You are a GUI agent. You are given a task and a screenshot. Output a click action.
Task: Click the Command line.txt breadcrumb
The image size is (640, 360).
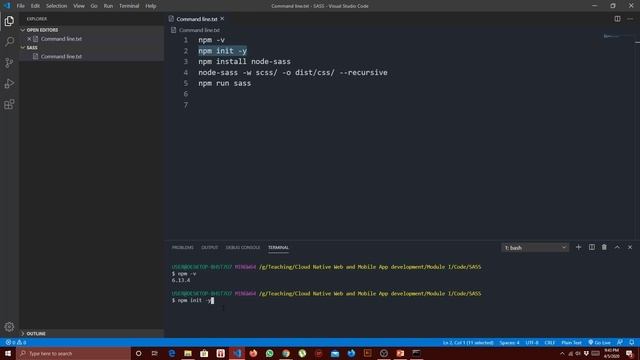[x=199, y=30]
